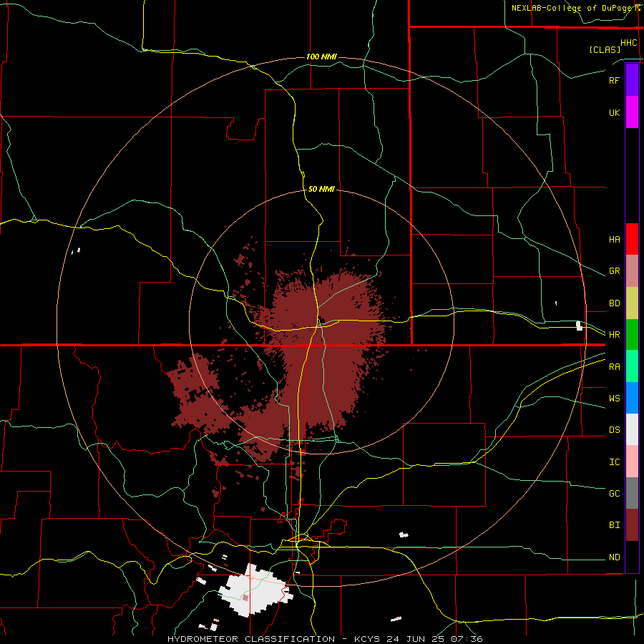This screenshot has height=644, width=644.
Task: Click the GC legend label
Action: 614,494
